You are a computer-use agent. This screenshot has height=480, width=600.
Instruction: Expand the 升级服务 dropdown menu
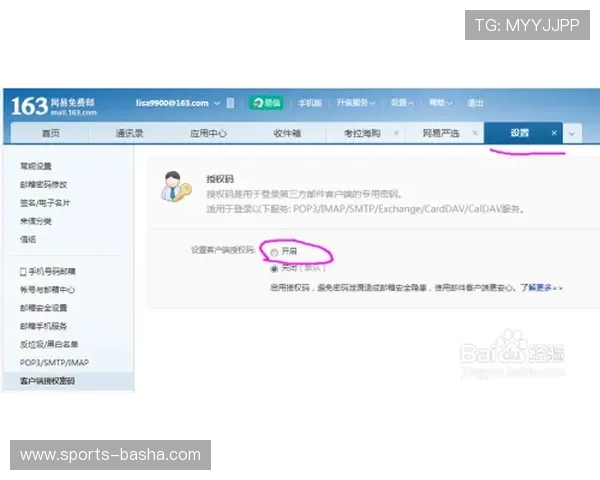tap(356, 103)
